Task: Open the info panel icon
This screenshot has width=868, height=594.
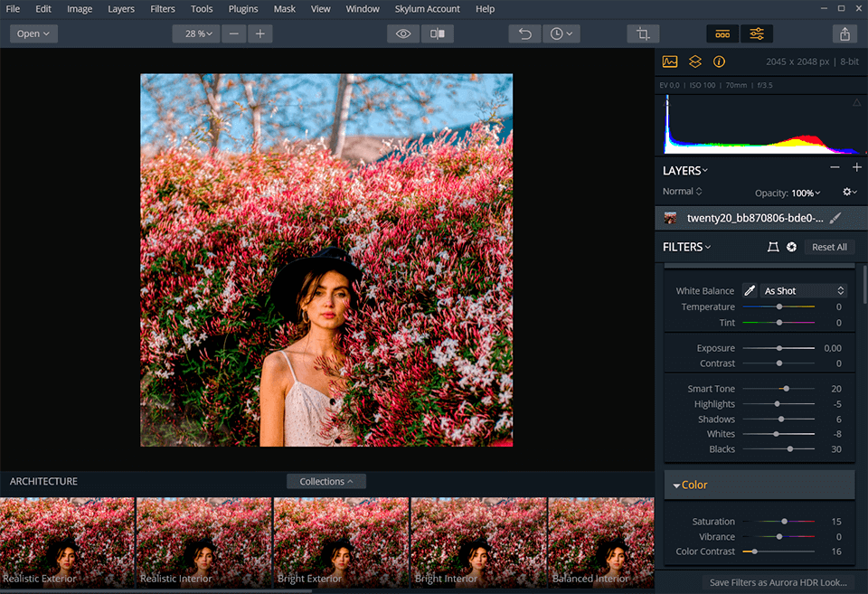Action: tap(720, 62)
